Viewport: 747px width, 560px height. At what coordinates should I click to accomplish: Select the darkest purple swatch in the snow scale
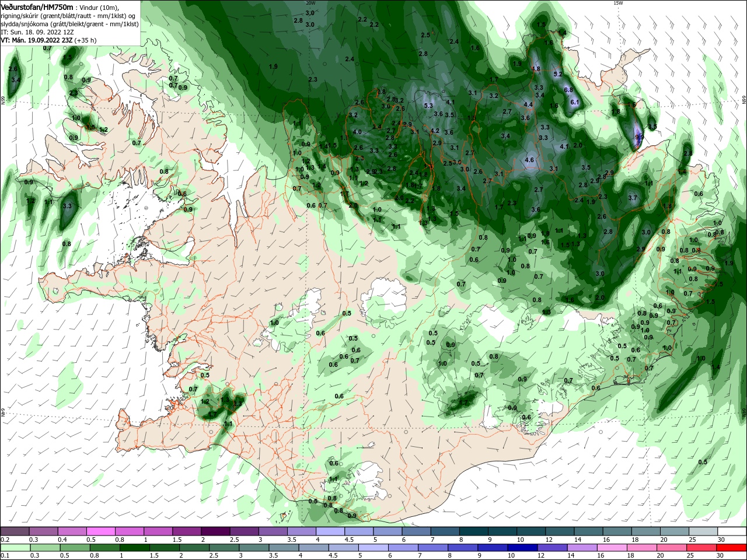click(x=215, y=531)
